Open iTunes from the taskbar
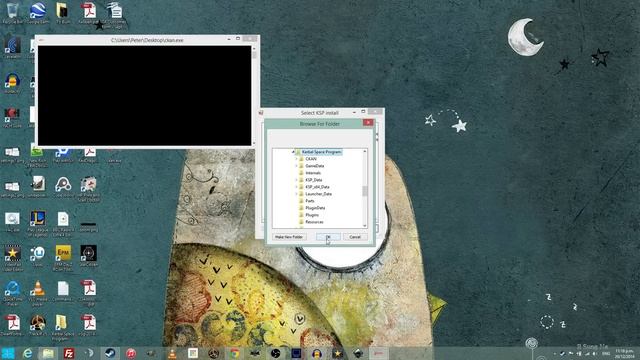Viewport: 640px width, 360px height. tap(131, 353)
